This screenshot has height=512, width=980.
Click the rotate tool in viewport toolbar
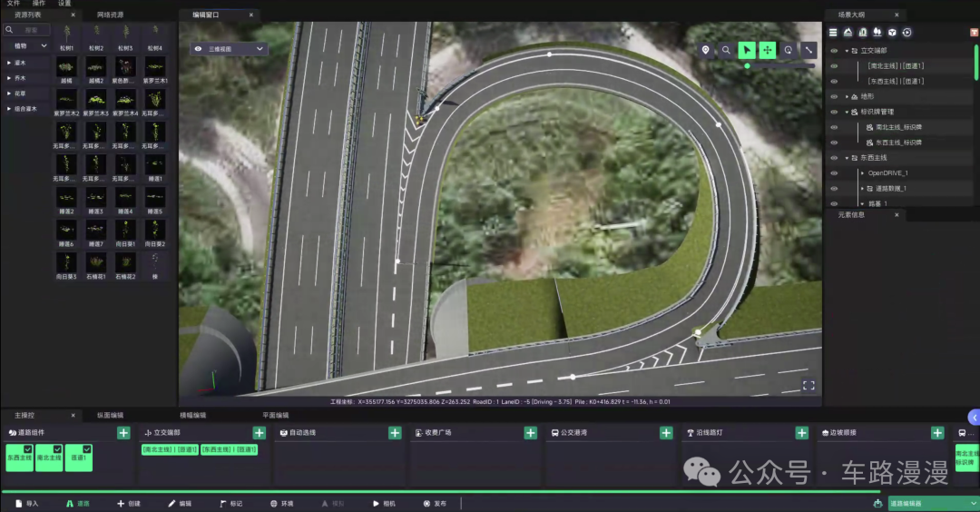coord(789,50)
